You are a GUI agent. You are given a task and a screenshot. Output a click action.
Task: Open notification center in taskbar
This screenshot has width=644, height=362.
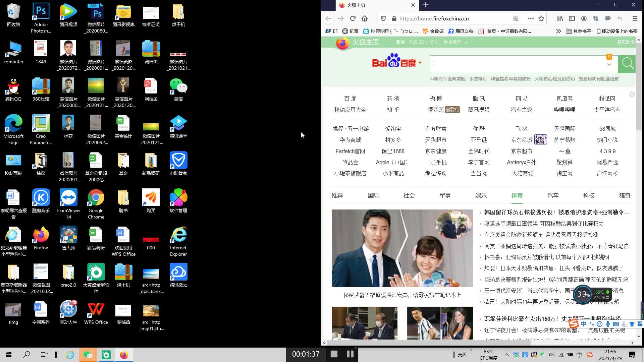tap(632, 355)
